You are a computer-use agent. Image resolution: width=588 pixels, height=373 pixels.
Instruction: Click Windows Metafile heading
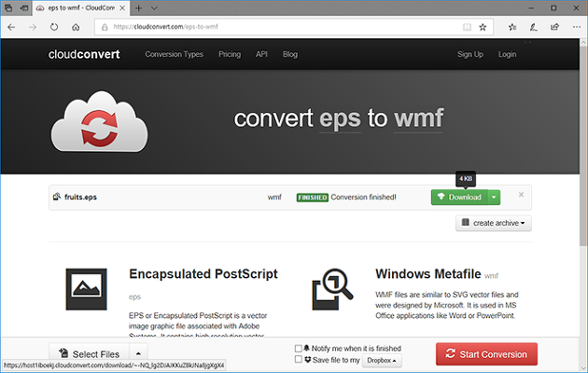pyautogui.click(x=428, y=274)
